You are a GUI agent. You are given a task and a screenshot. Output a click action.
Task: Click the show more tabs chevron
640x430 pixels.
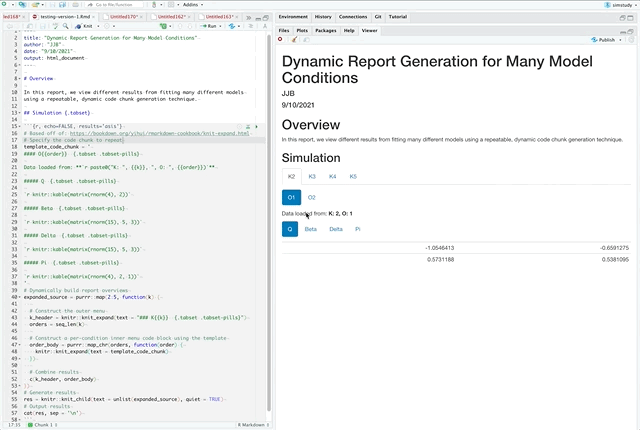click(x=249, y=17)
